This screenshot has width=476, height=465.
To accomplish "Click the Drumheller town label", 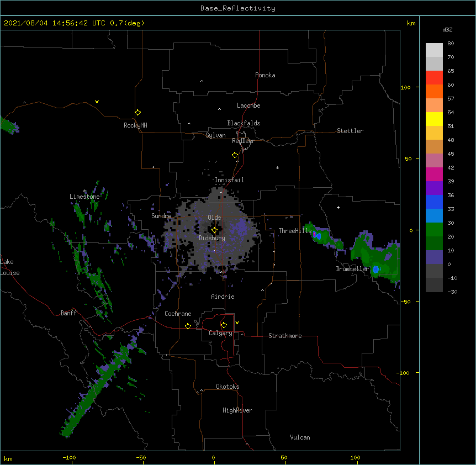I will pos(352,269).
